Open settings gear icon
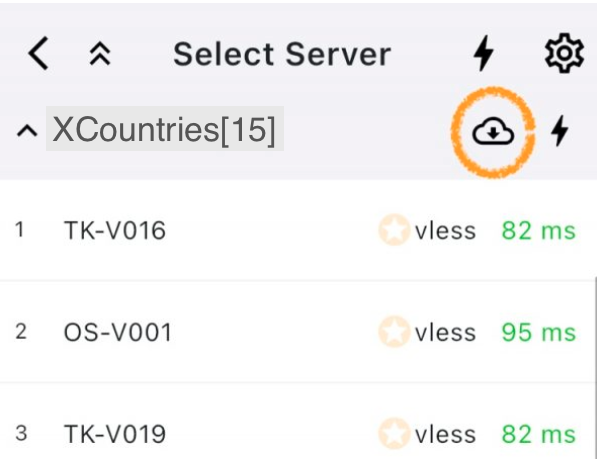This screenshot has width=597, height=467. click(x=564, y=53)
